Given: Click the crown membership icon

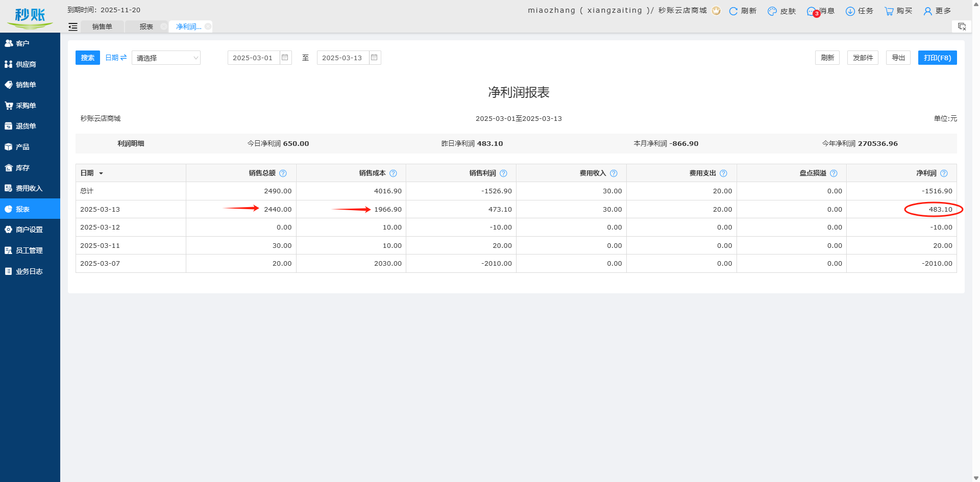Looking at the screenshot, I should tap(716, 11).
